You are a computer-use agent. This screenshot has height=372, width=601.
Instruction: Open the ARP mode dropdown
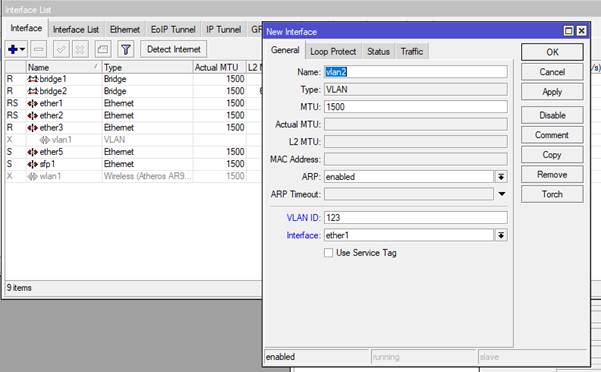501,177
